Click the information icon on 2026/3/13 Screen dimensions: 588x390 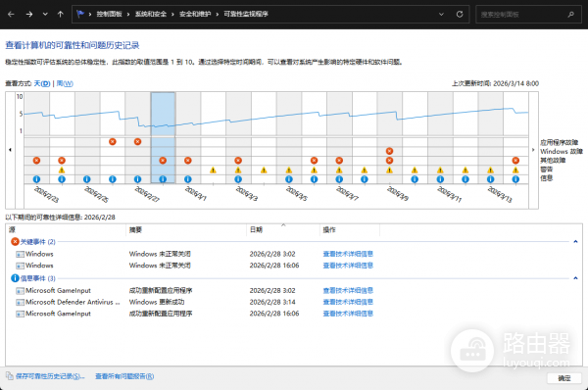point(491,179)
